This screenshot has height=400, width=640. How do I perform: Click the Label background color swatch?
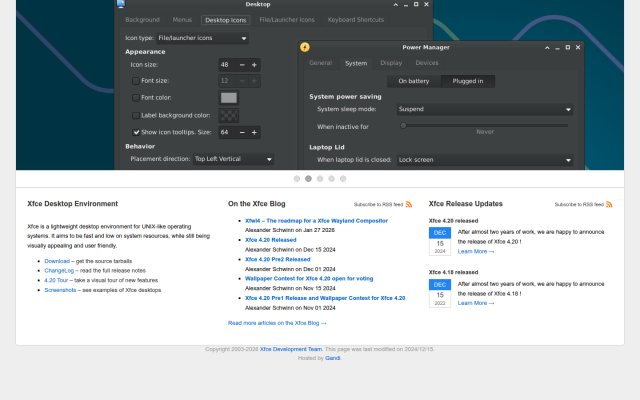coord(229,116)
